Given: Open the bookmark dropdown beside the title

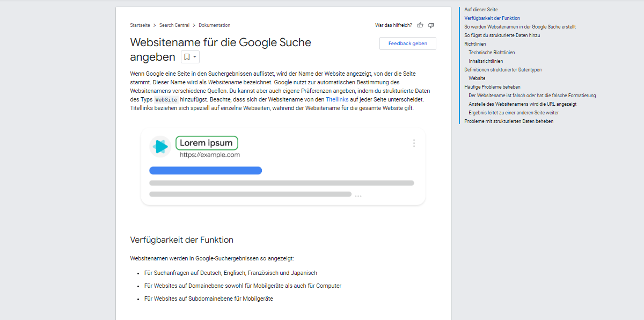Looking at the screenshot, I should click(x=190, y=57).
